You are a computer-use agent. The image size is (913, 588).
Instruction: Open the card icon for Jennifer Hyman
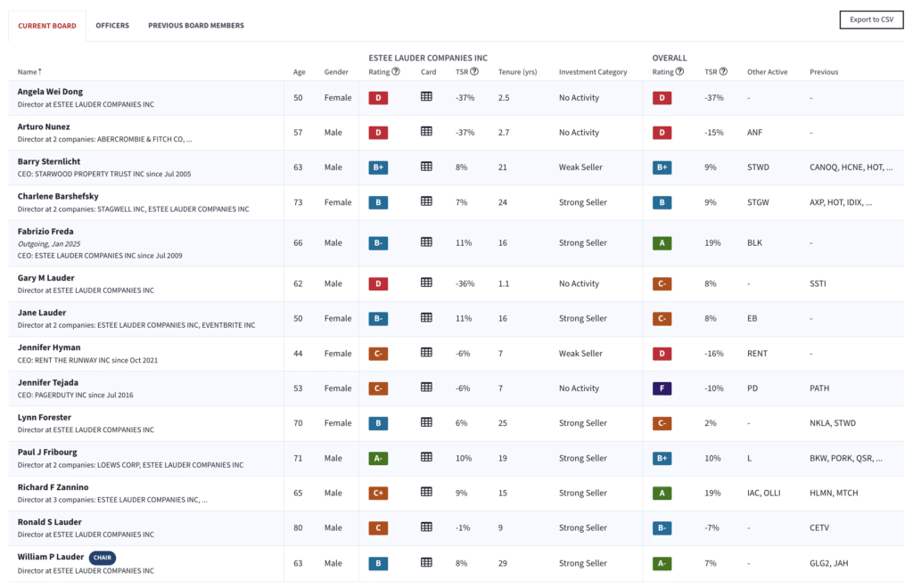click(426, 353)
